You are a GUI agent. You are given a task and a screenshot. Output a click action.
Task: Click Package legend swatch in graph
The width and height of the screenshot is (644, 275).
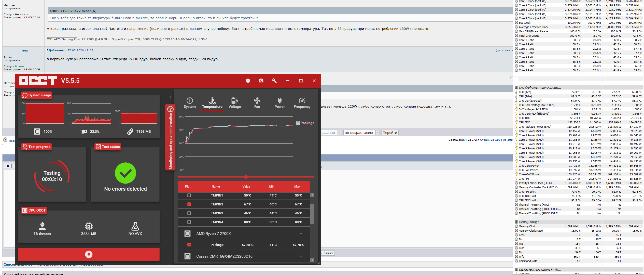[298, 123]
